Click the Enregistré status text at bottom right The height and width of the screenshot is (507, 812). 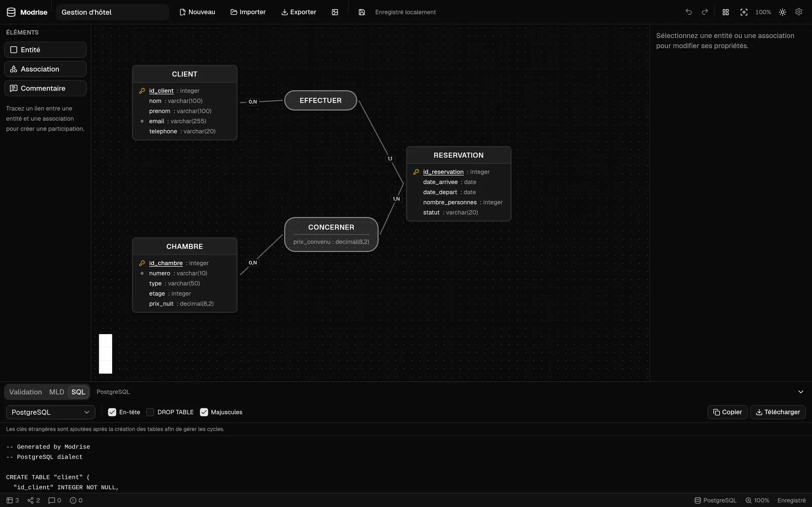[791, 500]
